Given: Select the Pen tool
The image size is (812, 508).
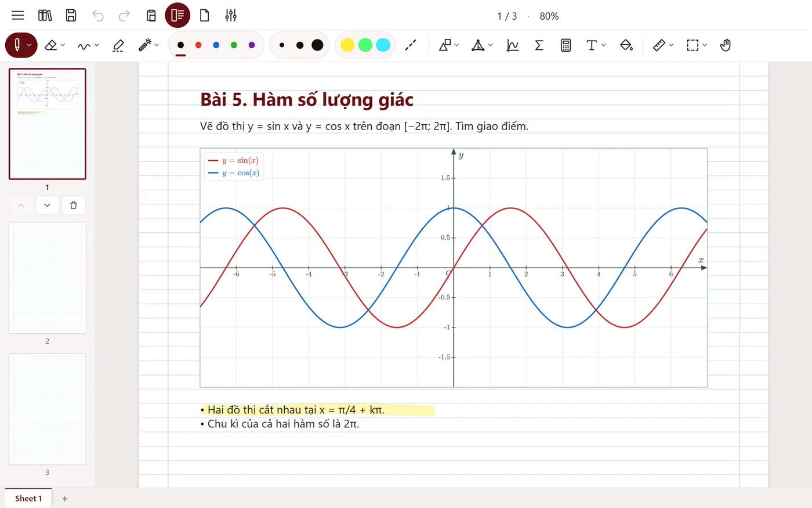Looking at the screenshot, I should pyautogui.click(x=17, y=45).
